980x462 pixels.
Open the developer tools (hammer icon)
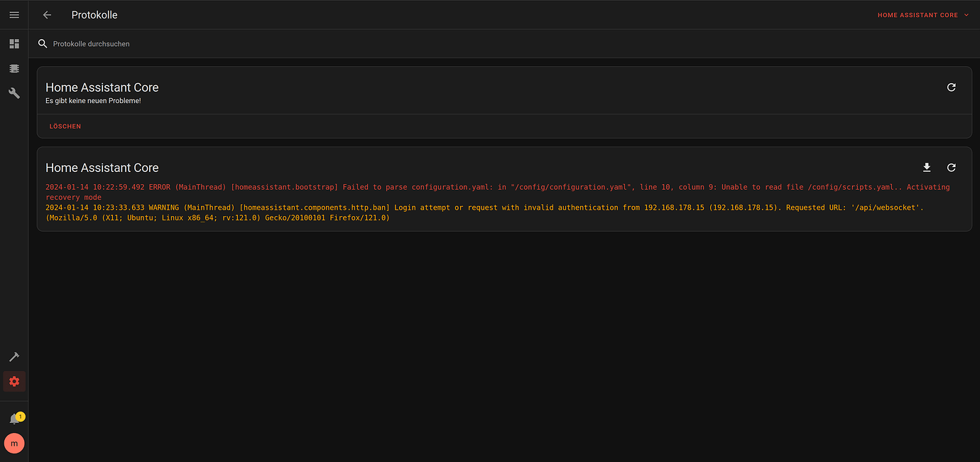pyautogui.click(x=14, y=356)
